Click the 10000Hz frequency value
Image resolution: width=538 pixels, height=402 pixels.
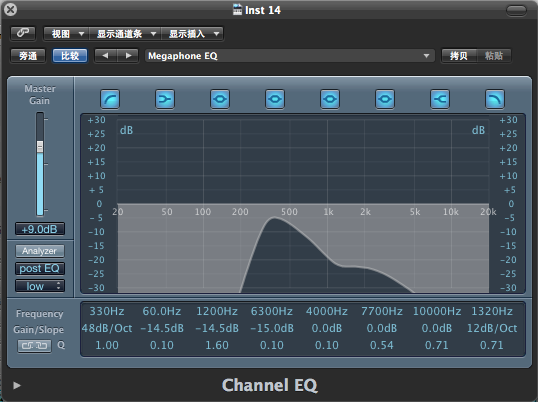click(x=437, y=311)
